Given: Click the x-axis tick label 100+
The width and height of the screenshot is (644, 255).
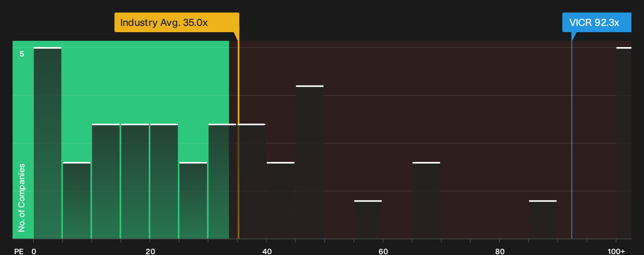Looking at the screenshot, I should 616,251.
